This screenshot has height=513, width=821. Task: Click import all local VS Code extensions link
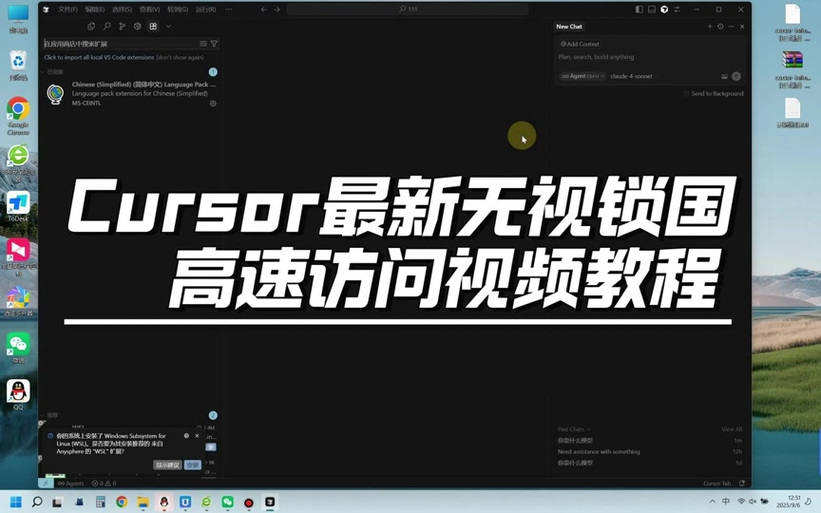99,58
